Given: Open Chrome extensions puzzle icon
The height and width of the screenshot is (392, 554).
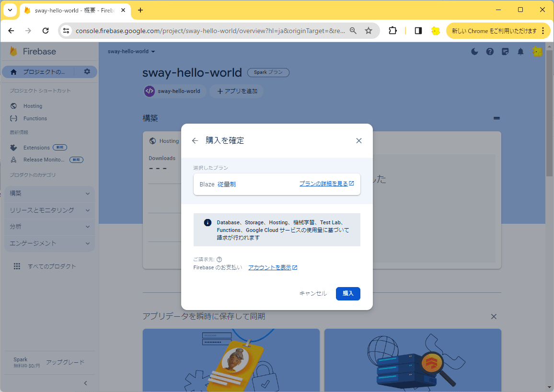Looking at the screenshot, I should point(392,31).
